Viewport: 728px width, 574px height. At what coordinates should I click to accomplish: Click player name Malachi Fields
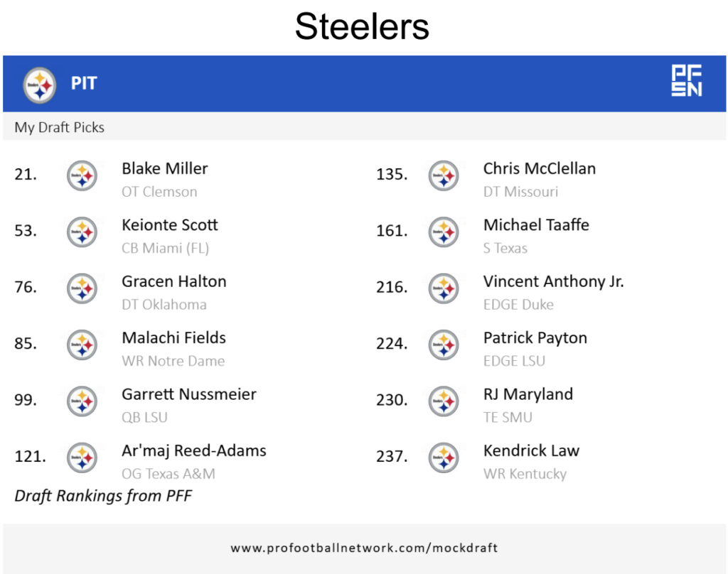pyautogui.click(x=173, y=338)
